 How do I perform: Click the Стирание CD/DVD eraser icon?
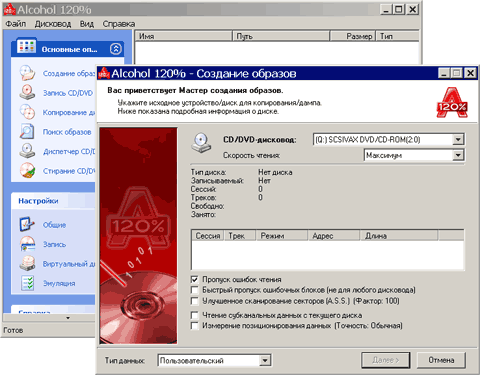click(27, 170)
